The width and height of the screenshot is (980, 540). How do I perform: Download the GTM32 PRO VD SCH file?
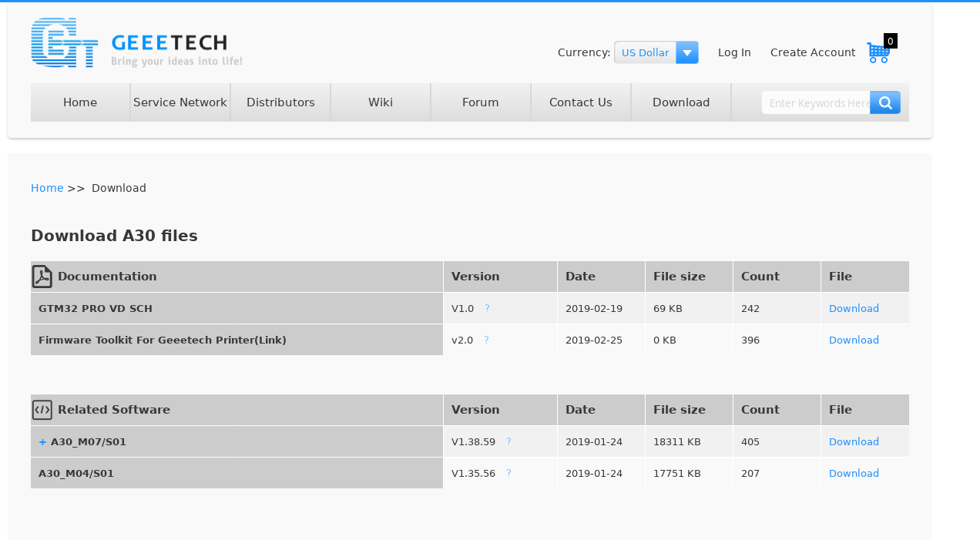(x=854, y=308)
